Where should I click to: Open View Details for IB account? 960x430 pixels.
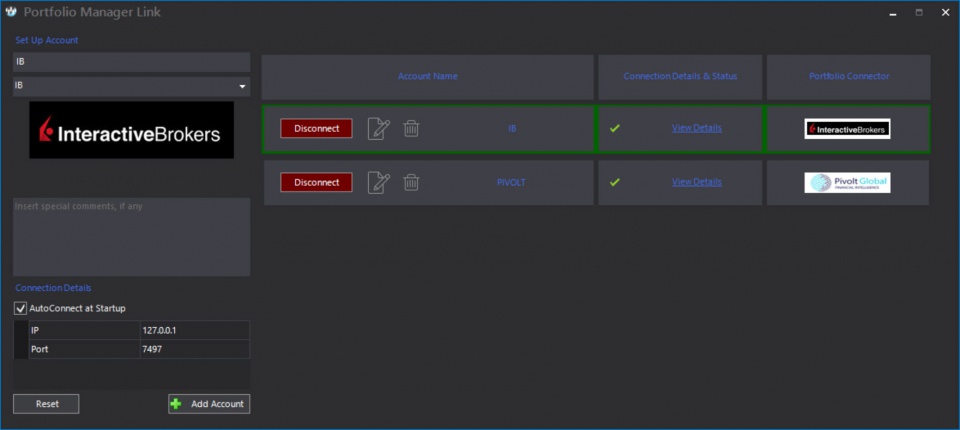(697, 128)
